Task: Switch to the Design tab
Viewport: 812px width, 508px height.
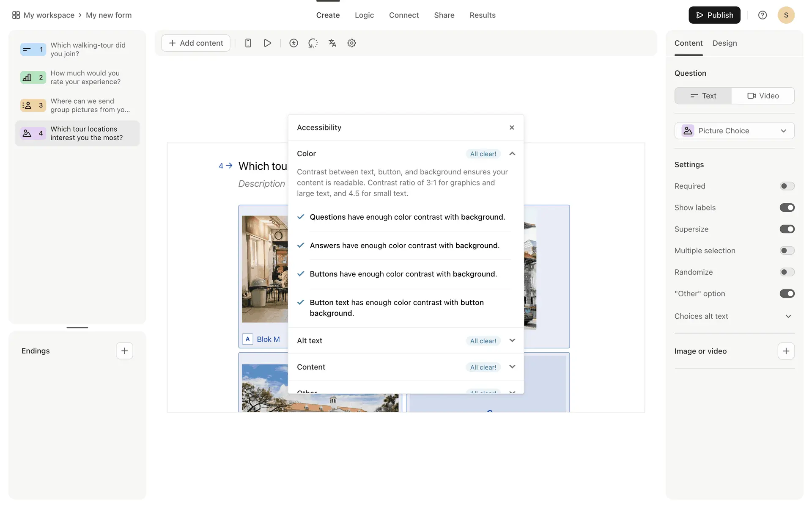Action: tap(724, 43)
